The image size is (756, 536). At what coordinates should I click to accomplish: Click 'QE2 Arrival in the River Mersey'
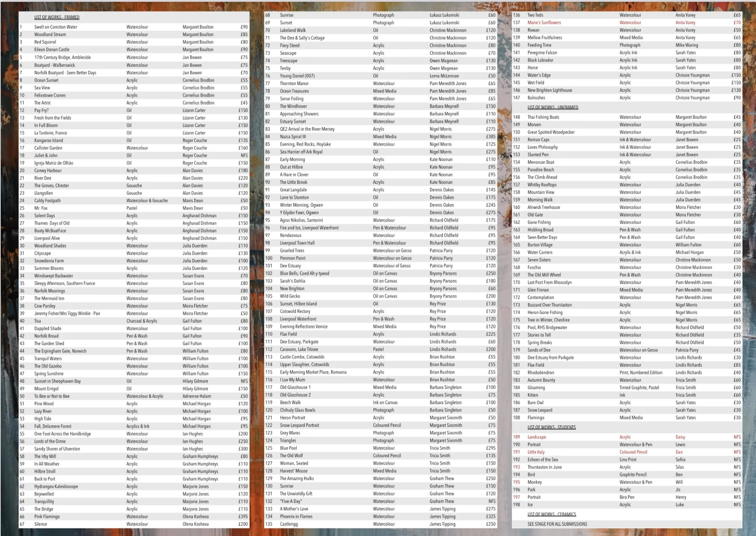click(307, 129)
